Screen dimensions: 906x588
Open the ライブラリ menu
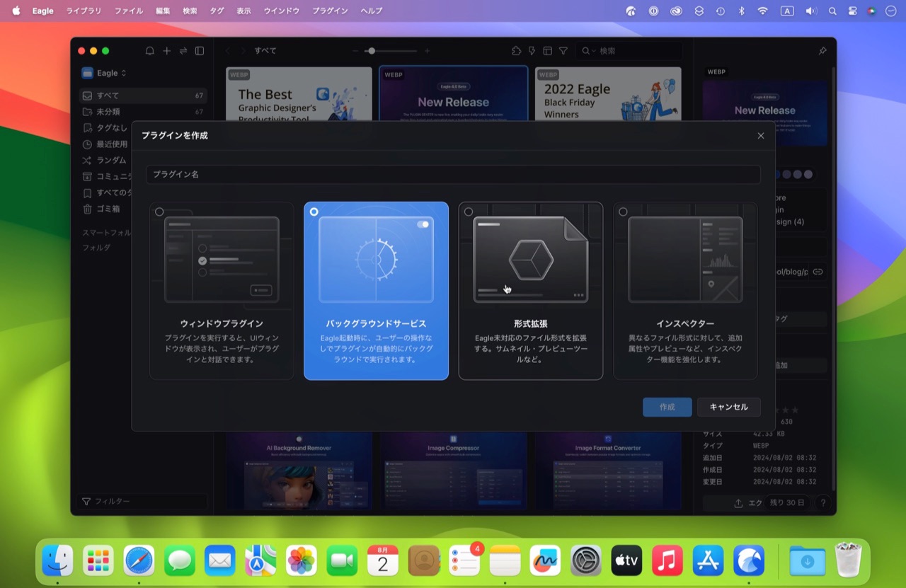point(84,11)
